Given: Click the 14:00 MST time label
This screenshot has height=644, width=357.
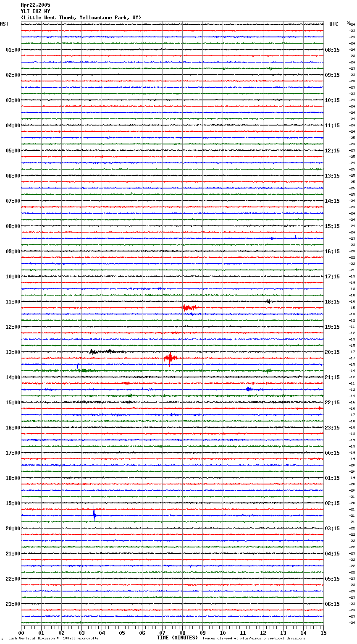Looking at the screenshot, I should coord(13,377).
